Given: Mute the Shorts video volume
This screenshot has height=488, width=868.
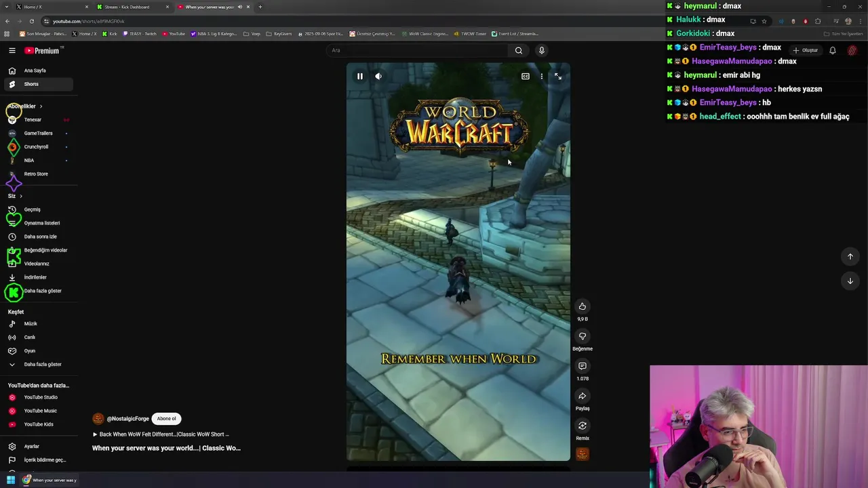Looking at the screenshot, I should pos(378,77).
